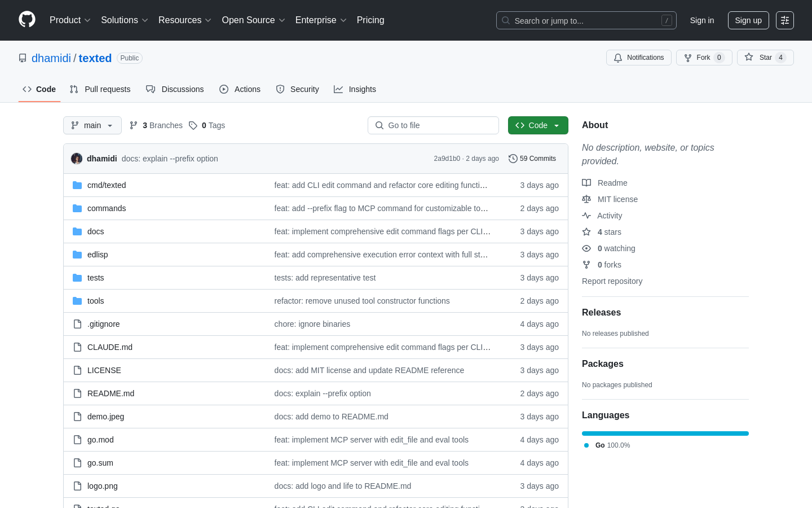
Task: Open the Releases heading link
Action: pyautogui.click(x=601, y=313)
